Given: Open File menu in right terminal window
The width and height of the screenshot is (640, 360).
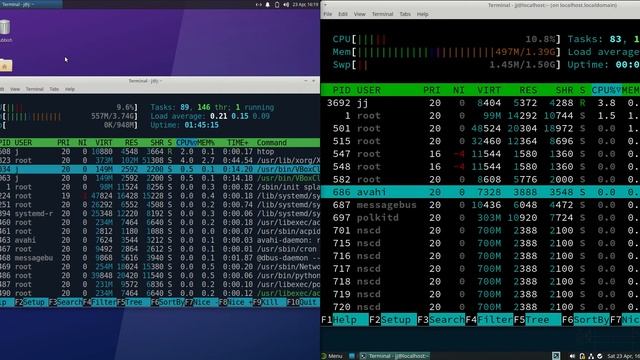Looking at the screenshot, I should pos(328,14).
